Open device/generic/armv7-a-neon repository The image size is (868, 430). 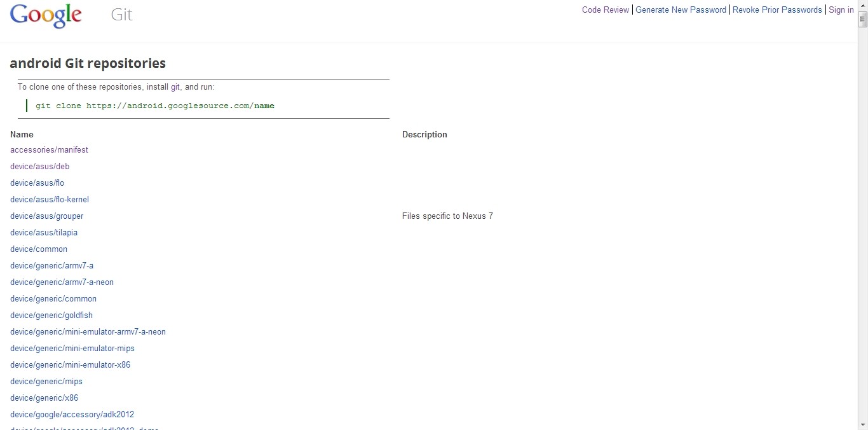coord(62,282)
